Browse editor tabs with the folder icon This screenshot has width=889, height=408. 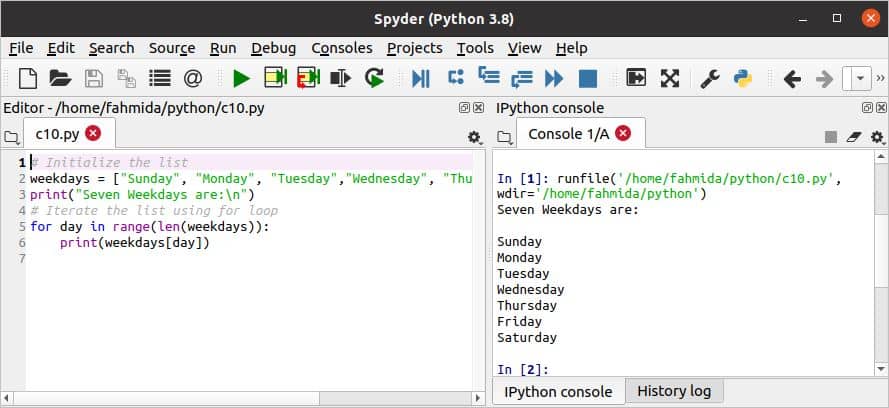point(11,137)
